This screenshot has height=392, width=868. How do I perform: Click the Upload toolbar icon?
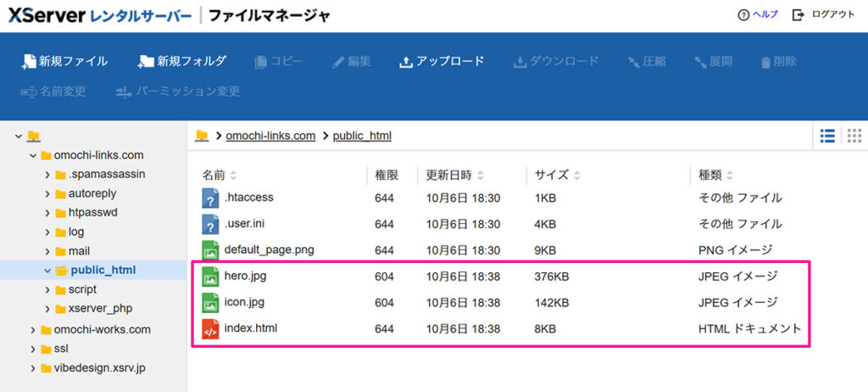click(x=405, y=61)
